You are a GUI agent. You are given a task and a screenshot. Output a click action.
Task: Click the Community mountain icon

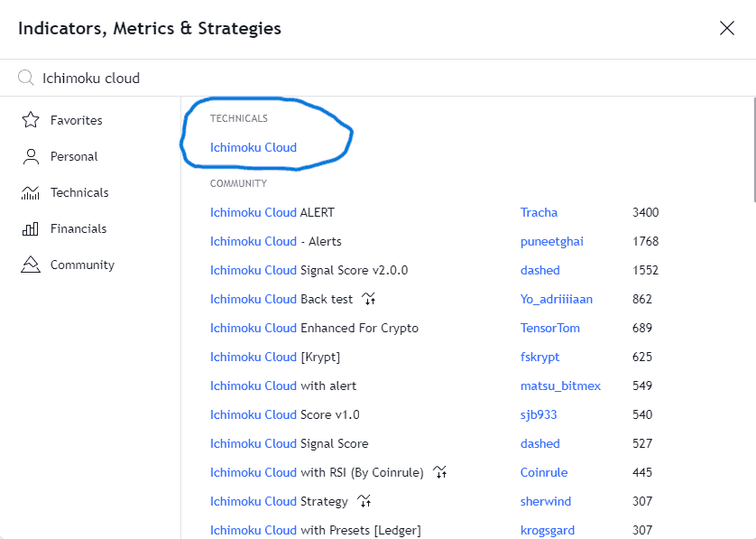click(31, 265)
